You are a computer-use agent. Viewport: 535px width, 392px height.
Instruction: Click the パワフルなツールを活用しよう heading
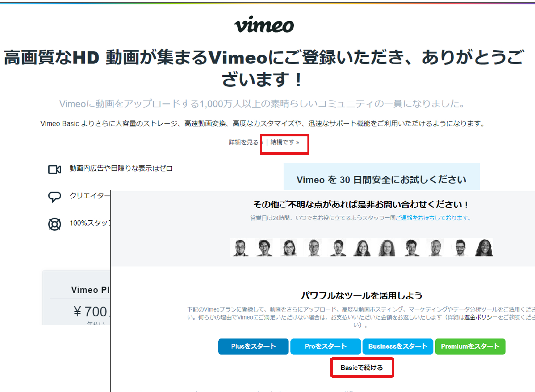(x=362, y=296)
